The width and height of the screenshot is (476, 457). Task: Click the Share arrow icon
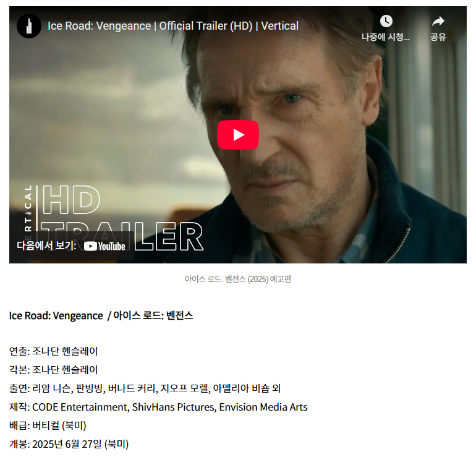tap(438, 21)
